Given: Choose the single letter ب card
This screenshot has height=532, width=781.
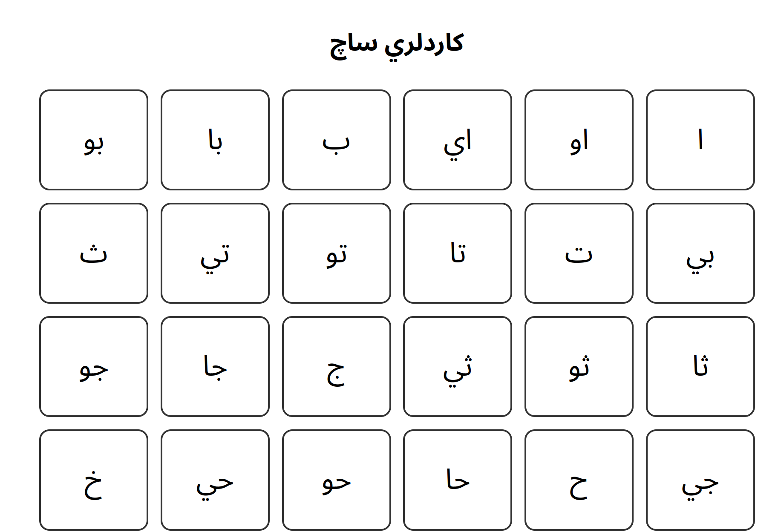Looking at the screenshot, I should point(336,140).
